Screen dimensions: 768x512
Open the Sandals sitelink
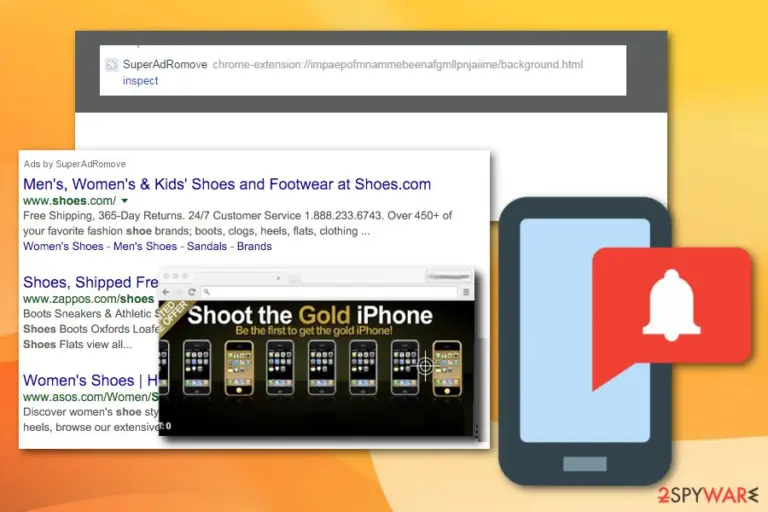(x=207, y=246)
